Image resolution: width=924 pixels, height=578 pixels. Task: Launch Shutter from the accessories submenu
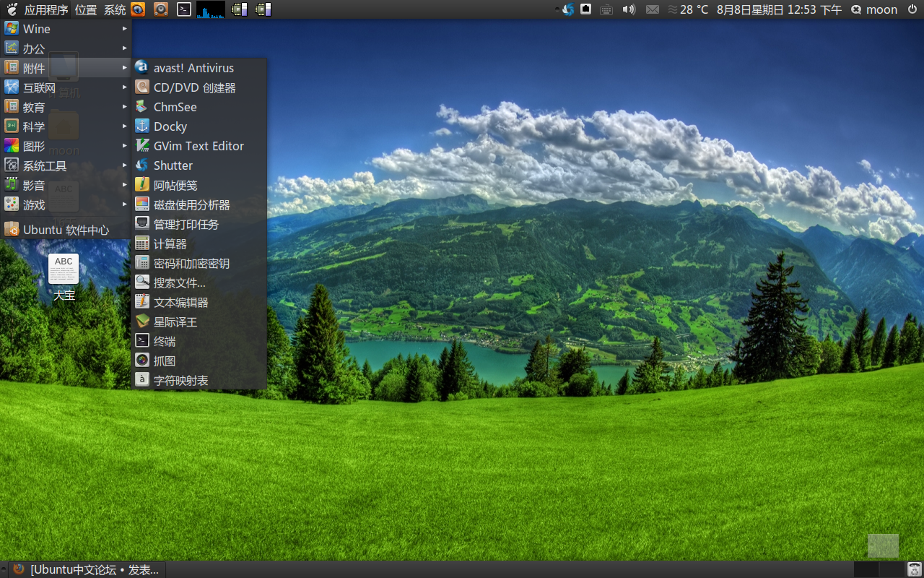coord(199,165)
